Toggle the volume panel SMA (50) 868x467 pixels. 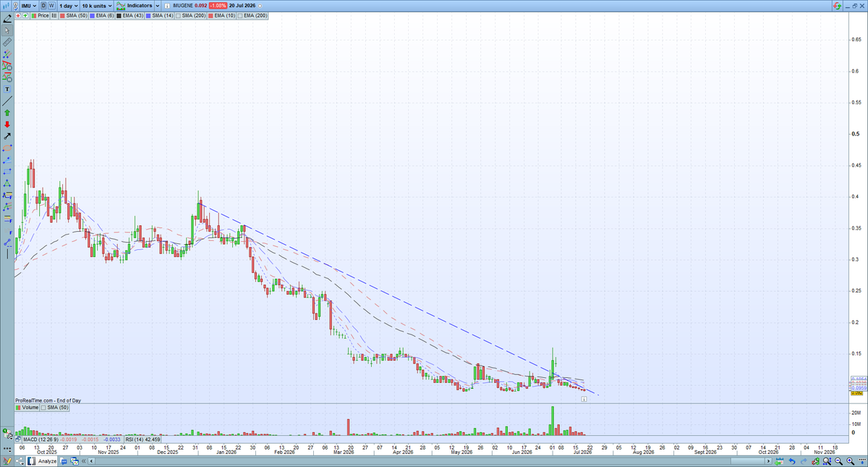tap(55, 408)
